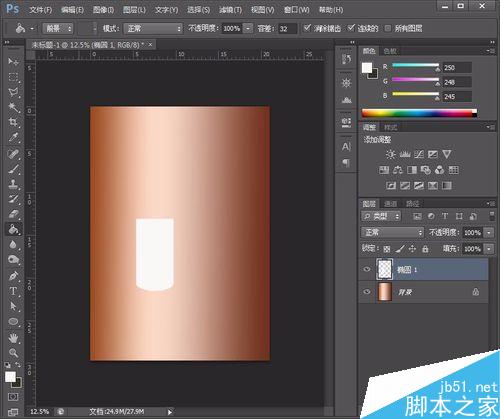Image resolution: width=500 pixels, height=419 pixels.
Task: Open the 不透明度 slider arrow in options bar
Action: pyautogui.click(x=248, y=29)
